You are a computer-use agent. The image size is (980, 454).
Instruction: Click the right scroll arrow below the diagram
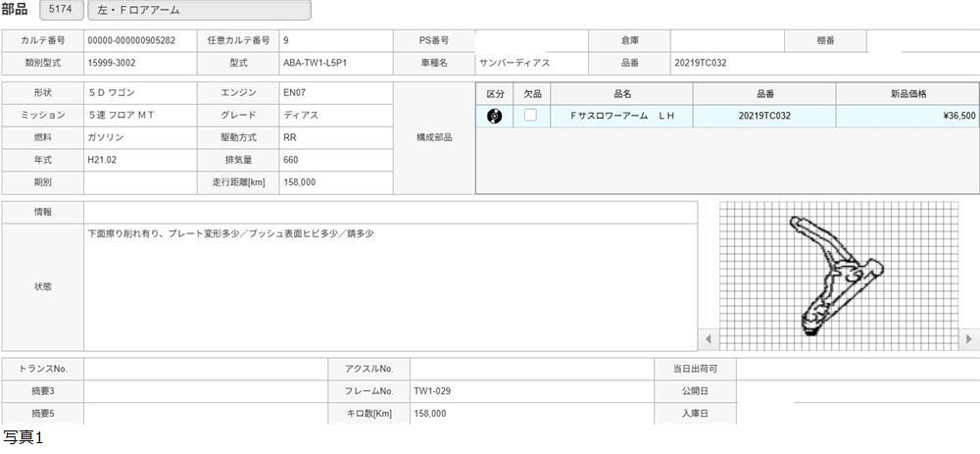point(969,339)
